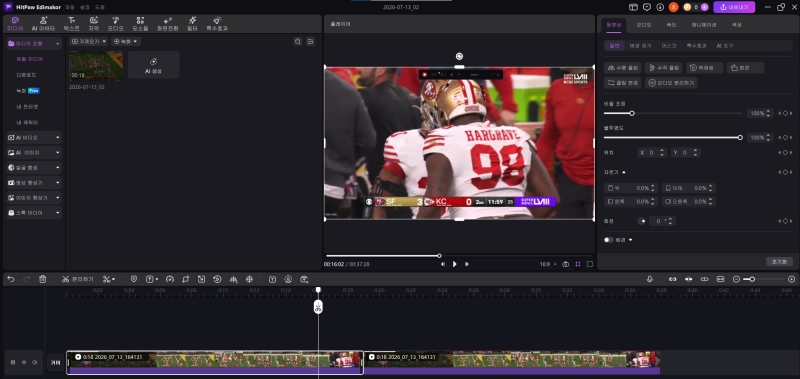Start voice recording with microphone icon
Screen dimensions: 800x379
[649, 279]
